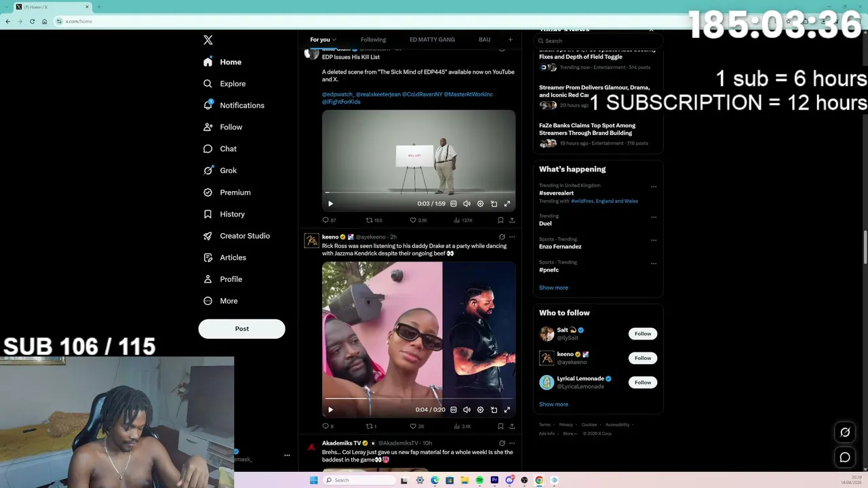Screen dimensions: 868x488
Task: Add a new timeline tab with plus
Action: tap(511, 39)
